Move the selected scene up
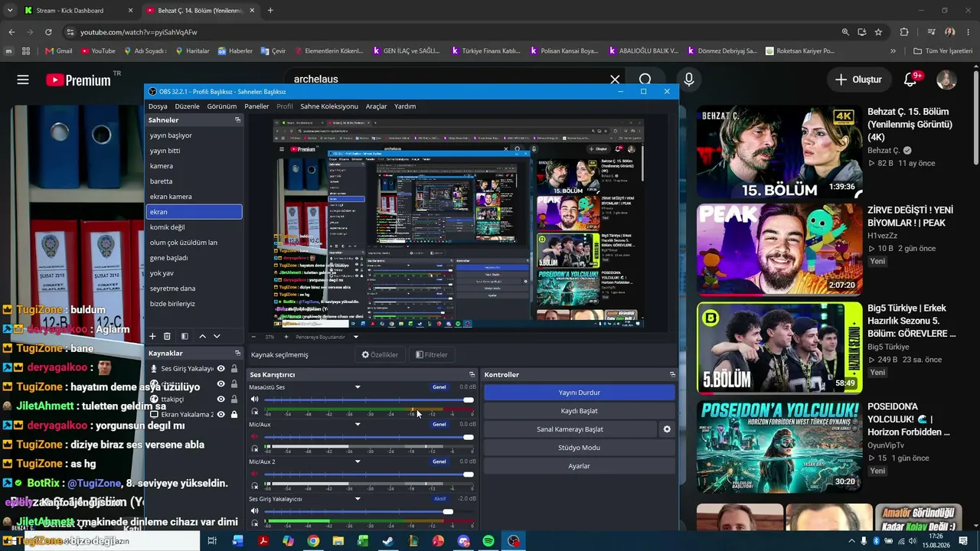Screen dimensions: 980x551 202,336
